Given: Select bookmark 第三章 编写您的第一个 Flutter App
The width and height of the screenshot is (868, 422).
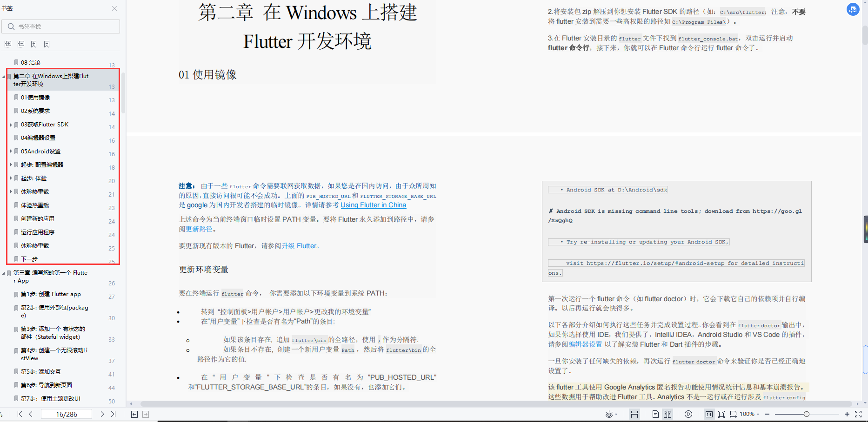Looking at the screenshot, I should pyautogui.click(x=50, y=277).
